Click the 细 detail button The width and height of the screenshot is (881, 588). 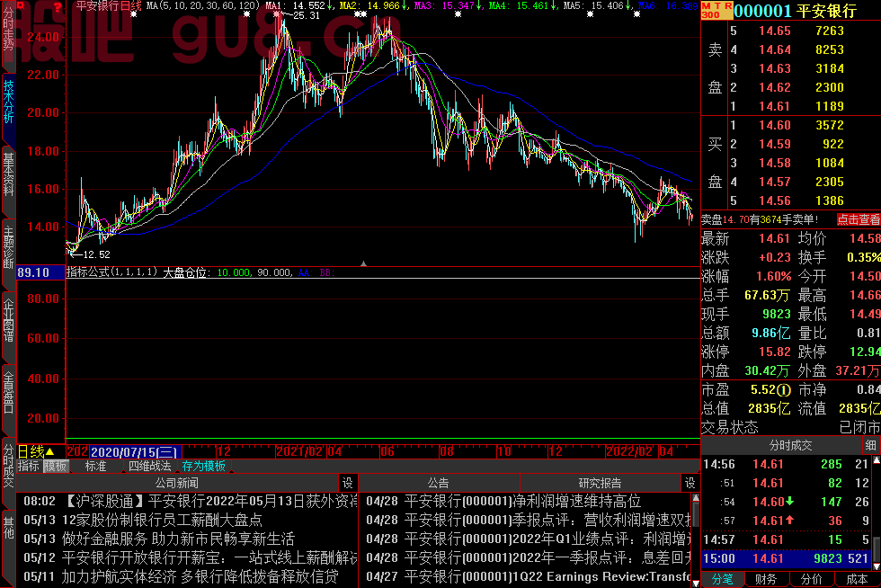click(871, 446)
